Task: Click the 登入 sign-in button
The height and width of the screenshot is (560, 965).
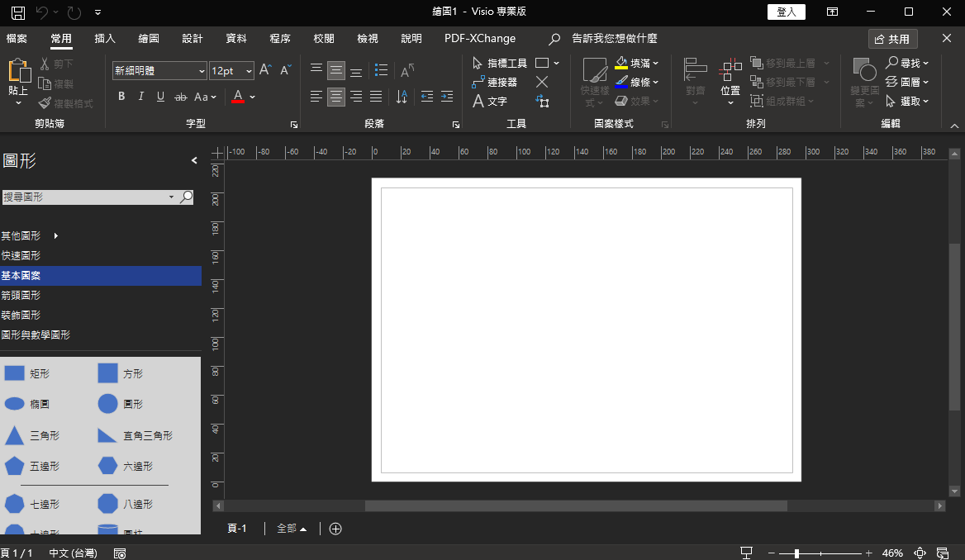Action: coord(786,12)
